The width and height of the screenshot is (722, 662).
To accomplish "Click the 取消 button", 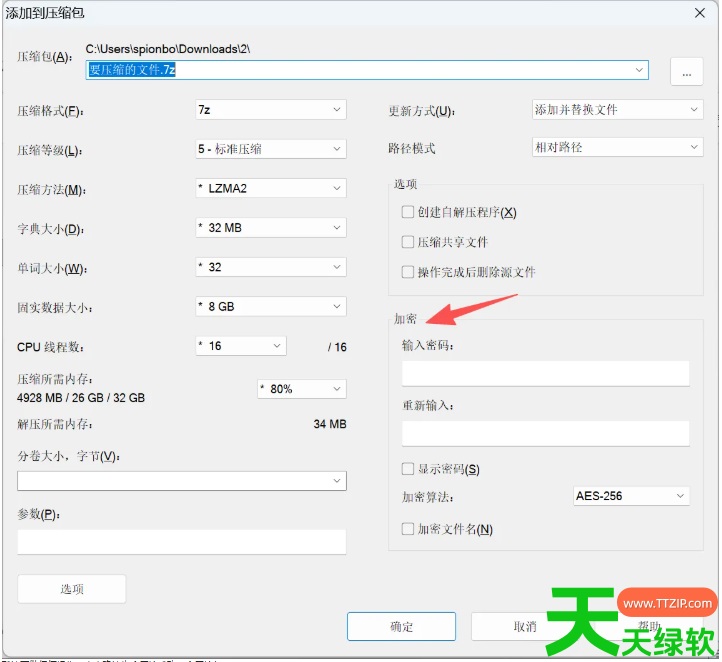I will (x=525, y=627).
